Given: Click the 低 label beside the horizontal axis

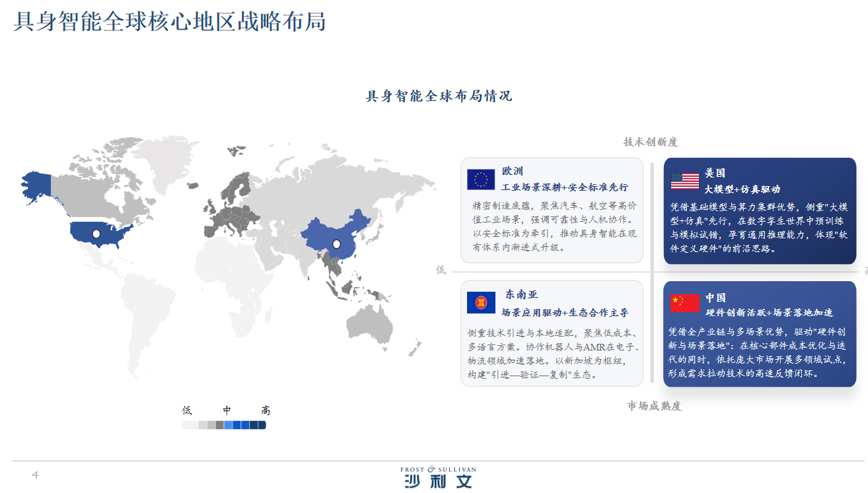Looking at the screenshot, I should (441, 270).
